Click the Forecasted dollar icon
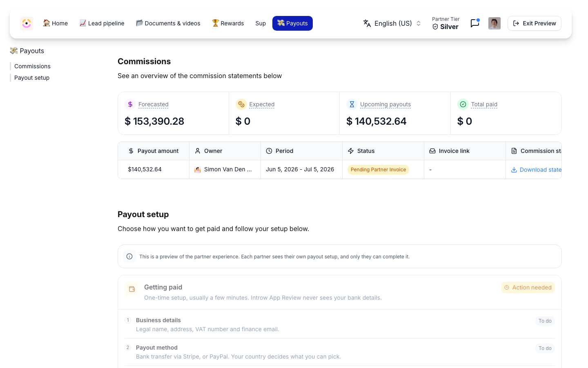Screen dimensions: 588x368 tap(130, 104)
